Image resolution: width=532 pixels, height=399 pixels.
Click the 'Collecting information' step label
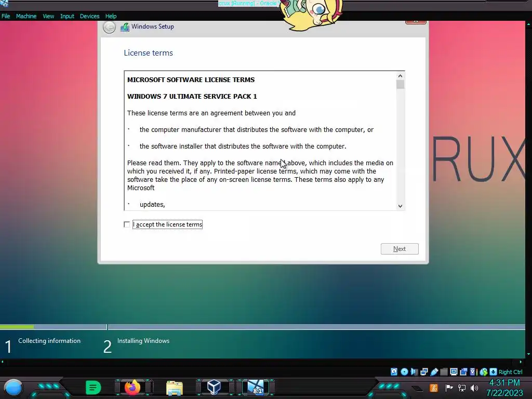click(49, 341)
